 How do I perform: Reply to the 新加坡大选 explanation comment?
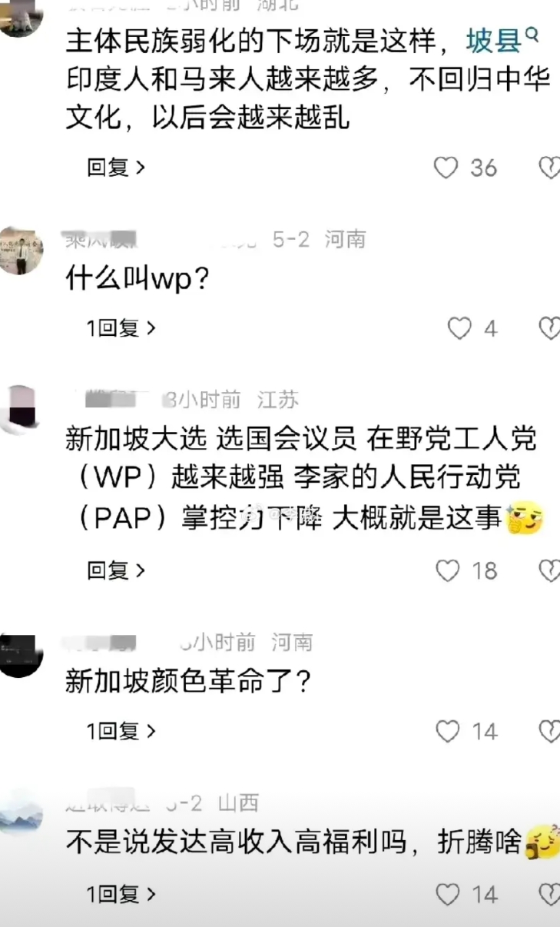click(116, 571)
